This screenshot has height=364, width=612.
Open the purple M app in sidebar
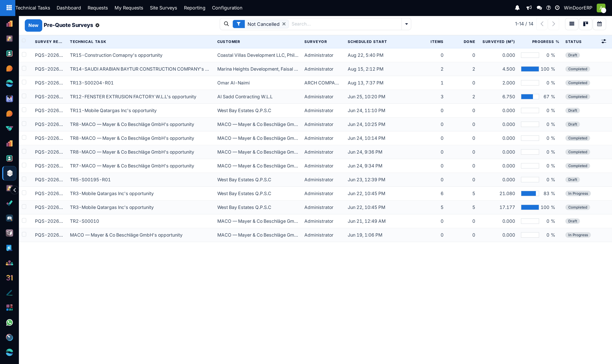coord(9,99)
